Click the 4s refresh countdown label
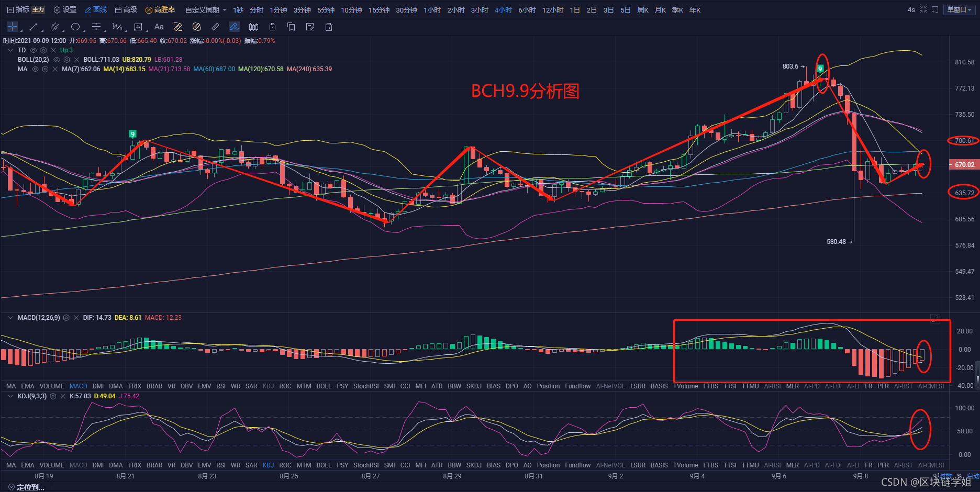The image size is (980, 492). [911, 10]
